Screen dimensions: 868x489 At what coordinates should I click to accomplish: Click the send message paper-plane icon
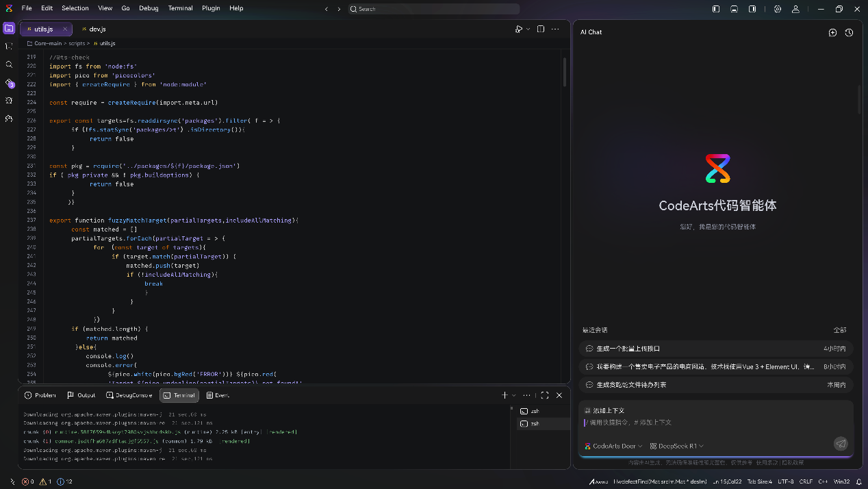tap(841, 444)
